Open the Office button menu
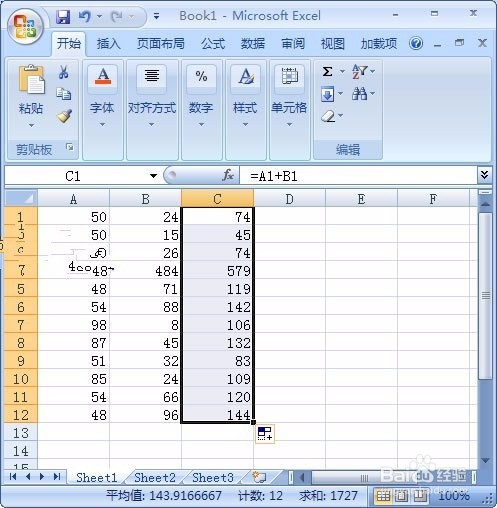The image size is (497, 508). [26, 27]
